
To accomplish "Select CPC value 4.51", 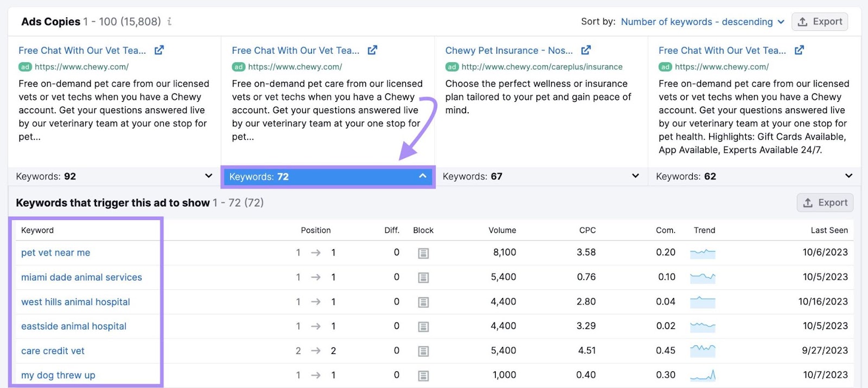I will [587, 351].
